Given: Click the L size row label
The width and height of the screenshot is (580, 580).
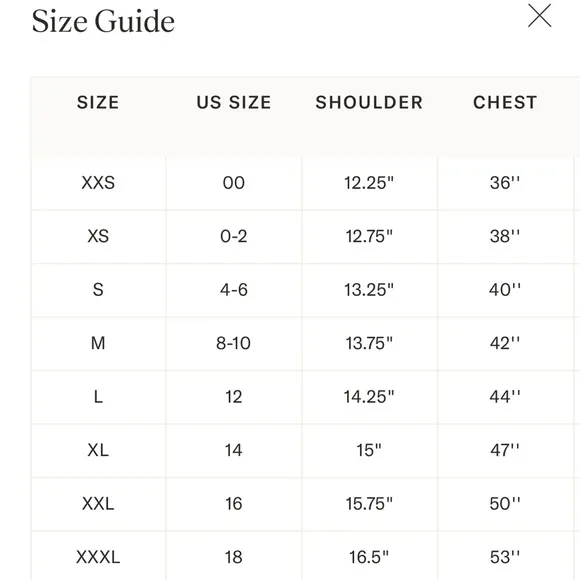Looking at the screenshot, I should tap(98, 397).
